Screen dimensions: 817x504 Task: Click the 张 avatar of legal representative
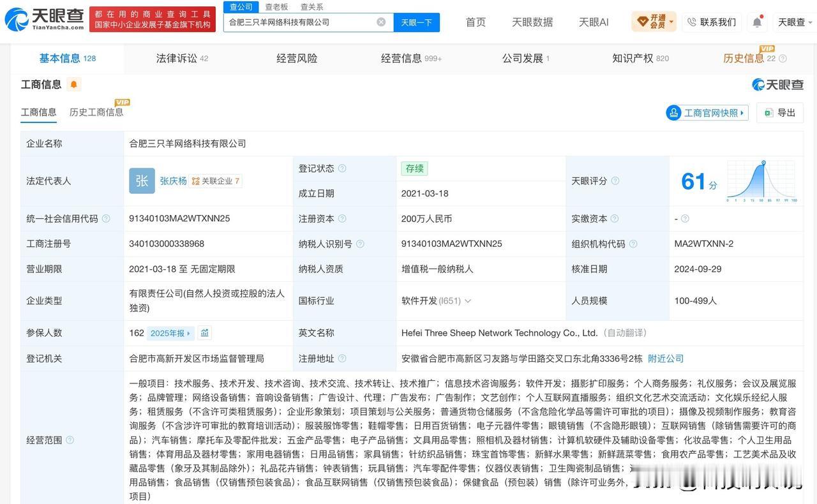click(142, 181)
